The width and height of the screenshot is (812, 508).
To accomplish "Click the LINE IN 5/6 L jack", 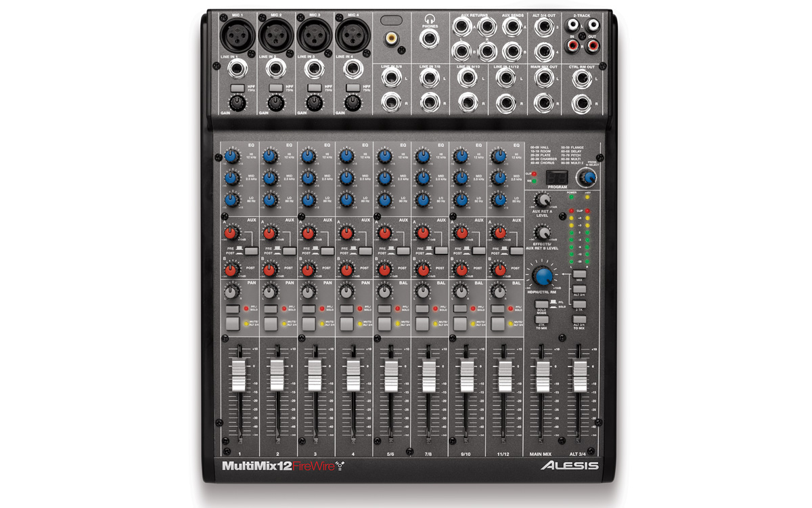I will click(390, 78).
